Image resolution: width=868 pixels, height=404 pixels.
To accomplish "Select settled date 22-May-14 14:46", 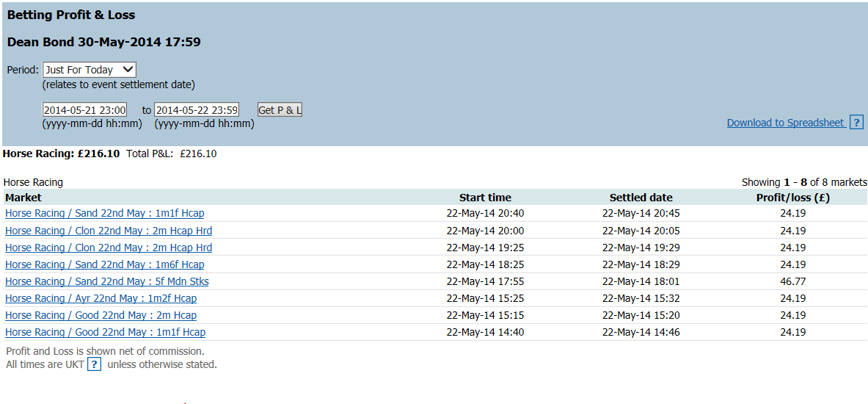I will point(641,332).
